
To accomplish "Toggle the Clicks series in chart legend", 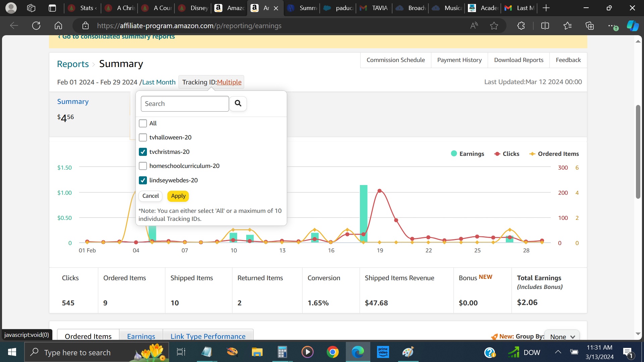I will point(507,154).
